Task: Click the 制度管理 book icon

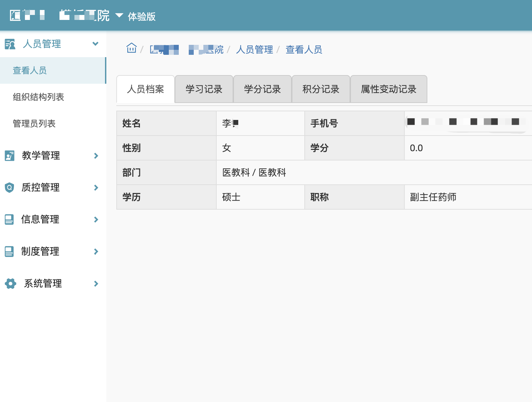Action: pyautogui.click(x=9, y=251)
